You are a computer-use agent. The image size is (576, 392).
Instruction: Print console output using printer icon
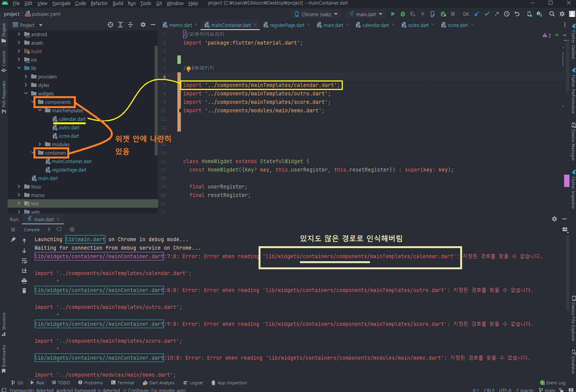24,281
